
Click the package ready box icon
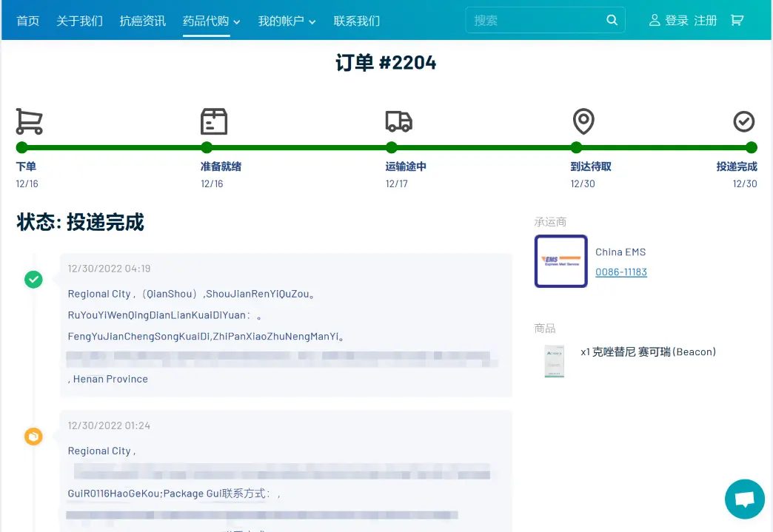pos(213,121)
